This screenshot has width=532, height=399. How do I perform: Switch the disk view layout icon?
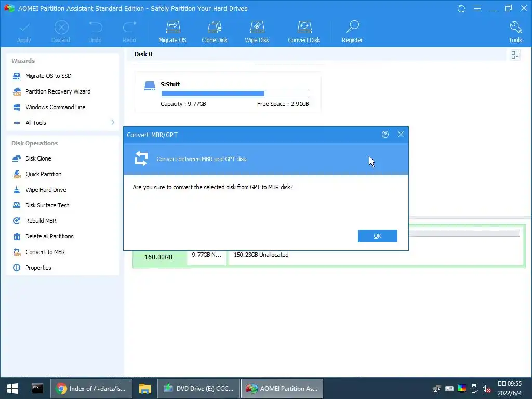pos(515,55)
